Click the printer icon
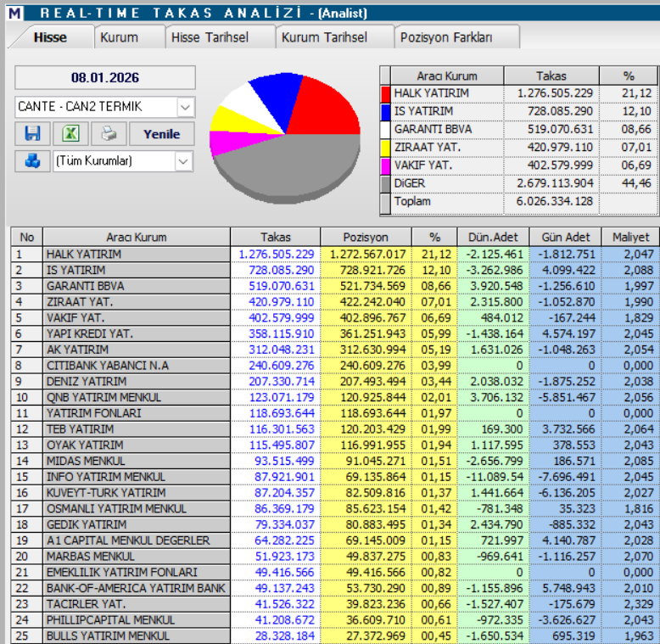660x644 pixels. click(109, 134)
